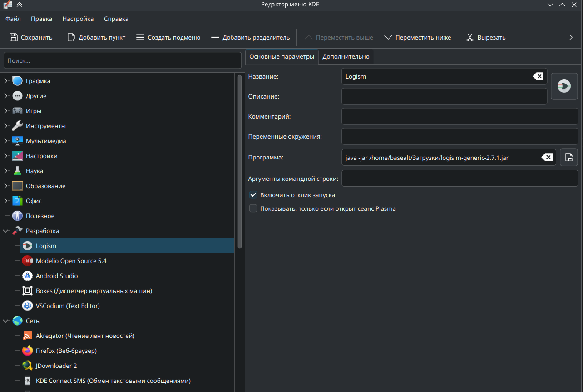Click the Save toolbar icon
The height and width of the screenshot is (392, 583).
pos(14,37)
